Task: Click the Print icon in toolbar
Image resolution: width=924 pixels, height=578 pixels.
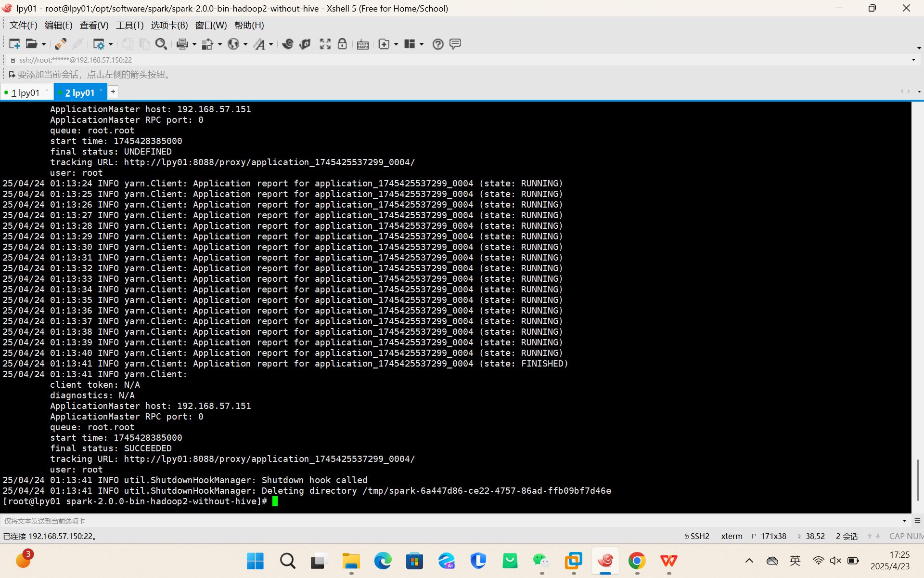Action: point(182,44)
